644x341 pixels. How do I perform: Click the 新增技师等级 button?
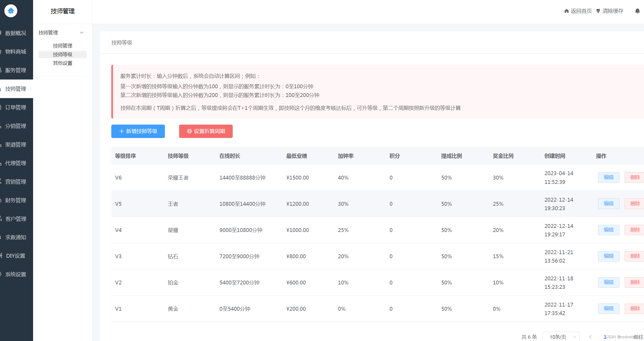tap(138, 131)
